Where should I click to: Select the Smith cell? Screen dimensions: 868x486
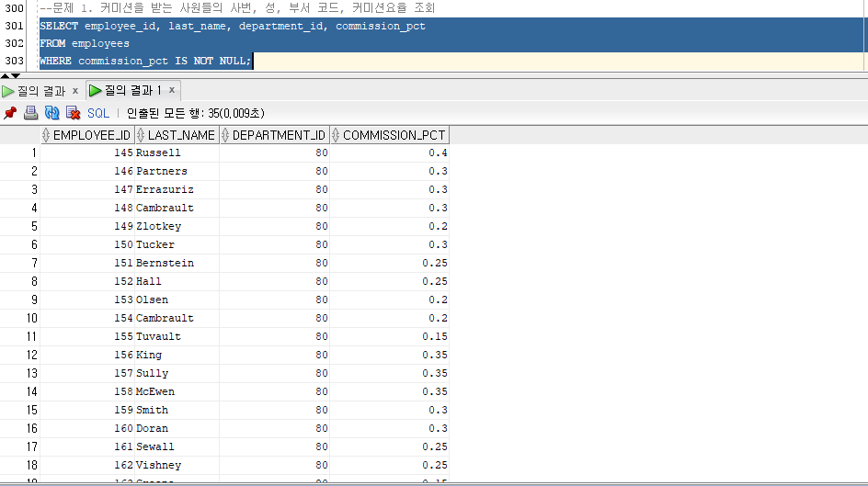[177, 410]
